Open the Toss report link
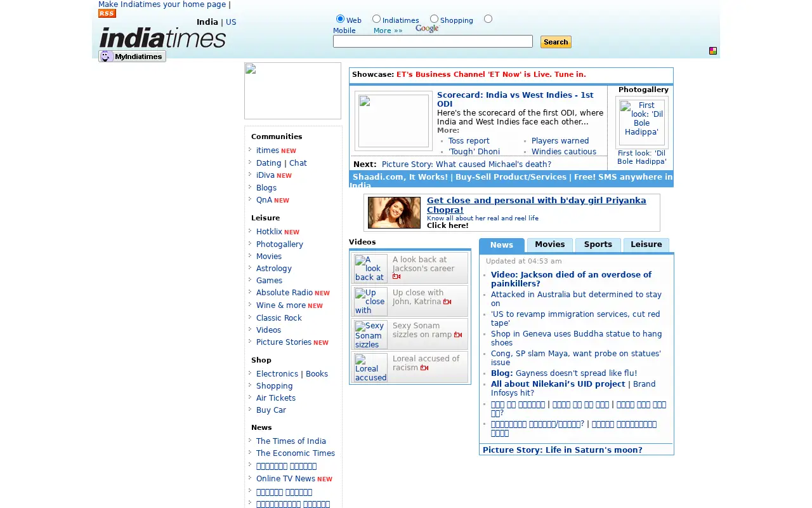The width and height of the screenshot is (812, 508). (469, 141)
